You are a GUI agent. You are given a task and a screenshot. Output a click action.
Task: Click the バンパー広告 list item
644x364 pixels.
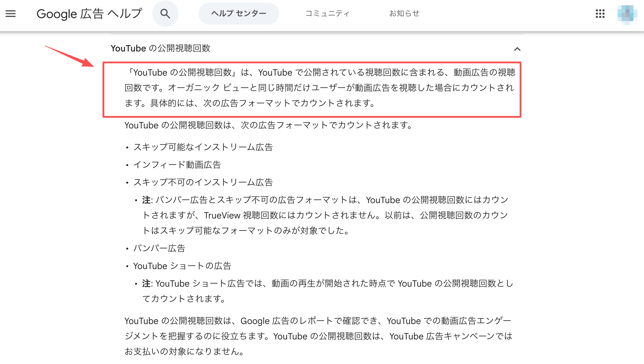159,248
